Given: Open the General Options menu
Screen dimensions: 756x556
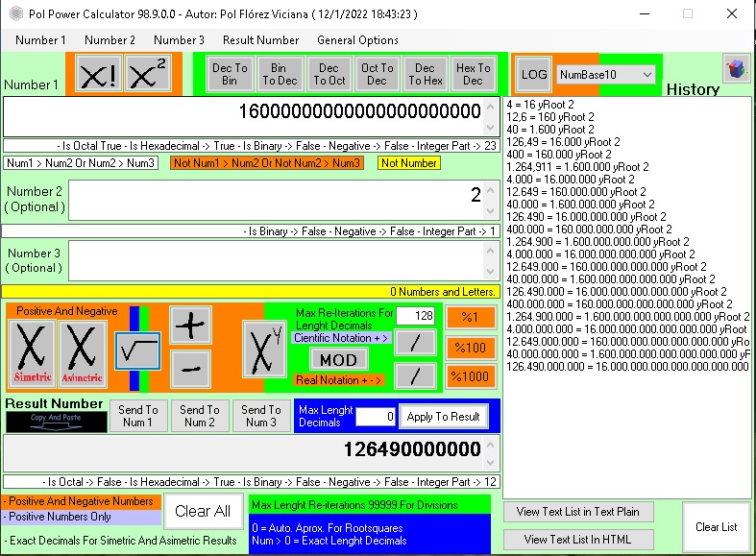Looking at the screenshot, I should coord(357,40).
